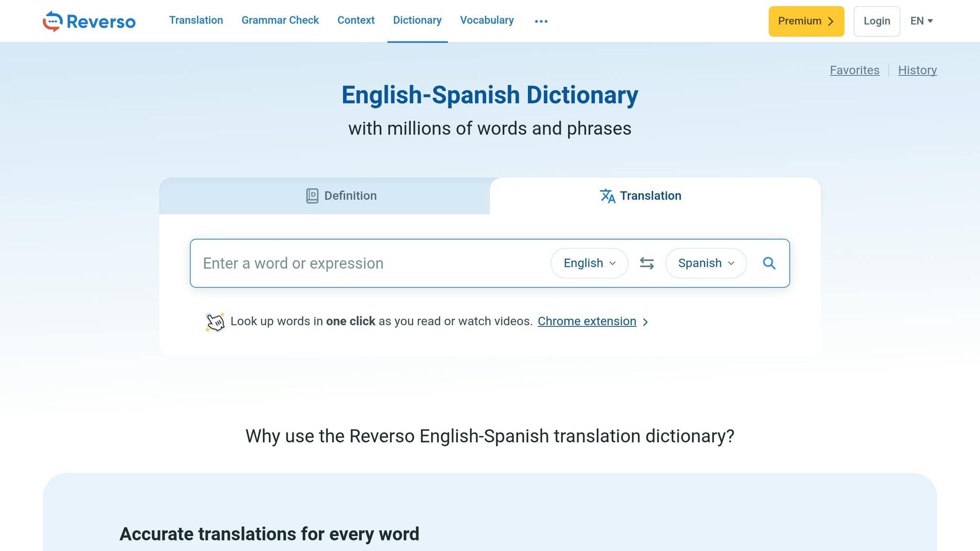Open Grammar Check in the navigation
This screenshot has height=551, width=980.
click(x=280, y=20)
